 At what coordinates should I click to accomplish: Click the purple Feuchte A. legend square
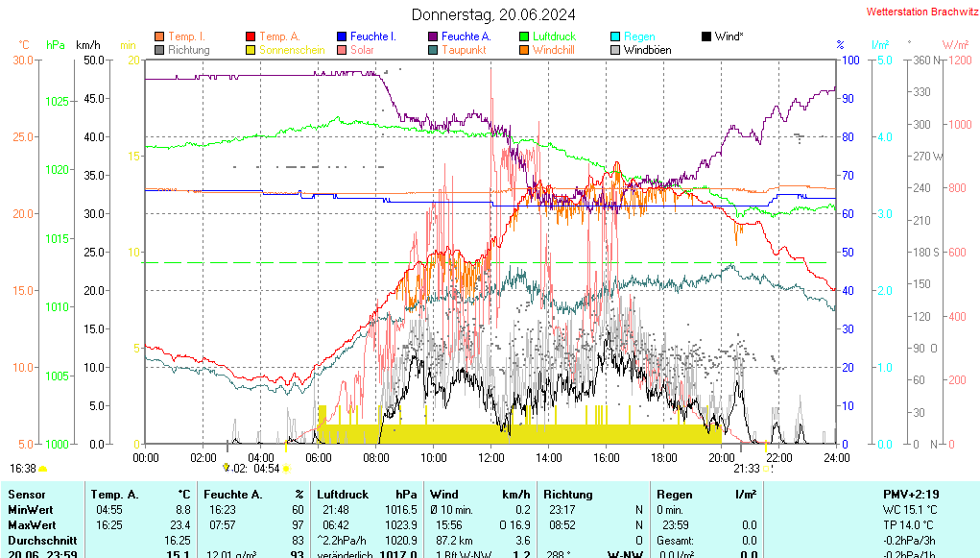tap(433, 36)
